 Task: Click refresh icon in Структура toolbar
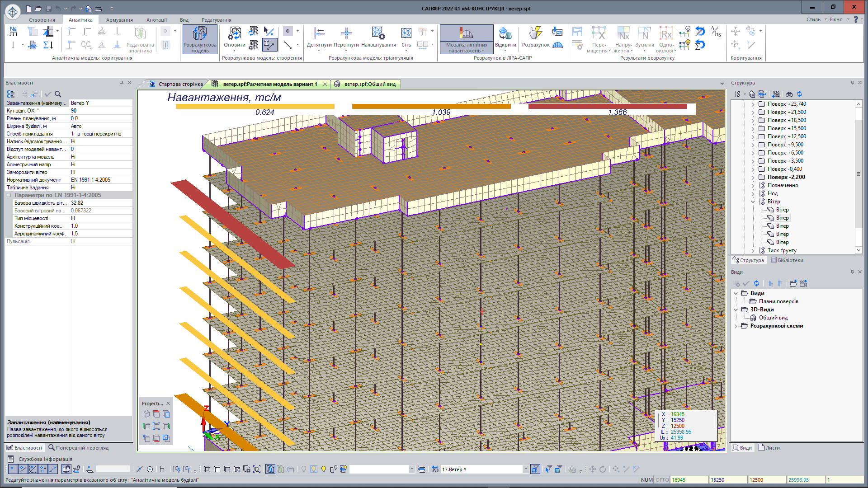coord(799,94)
